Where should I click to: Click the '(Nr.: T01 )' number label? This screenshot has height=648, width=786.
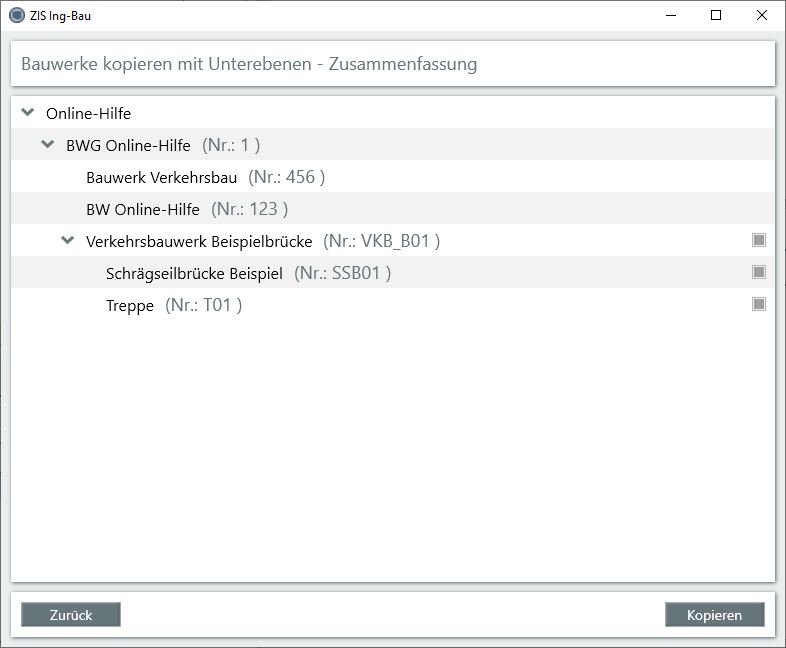coord(204,305)
